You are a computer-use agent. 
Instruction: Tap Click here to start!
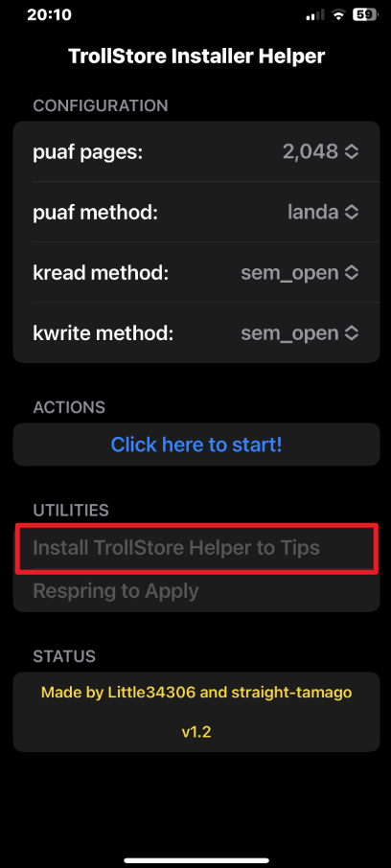click(196, 445)
